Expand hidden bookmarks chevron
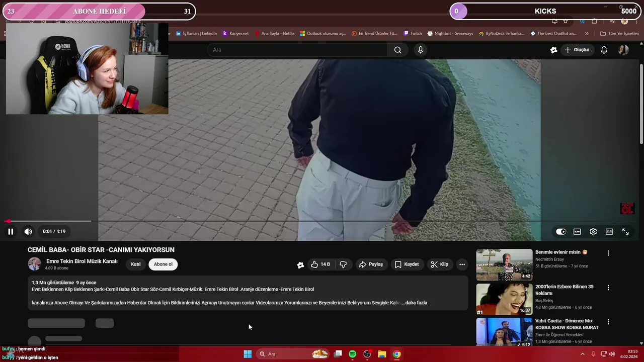This screenshot has height=362, width=644. tap(587, 34)
